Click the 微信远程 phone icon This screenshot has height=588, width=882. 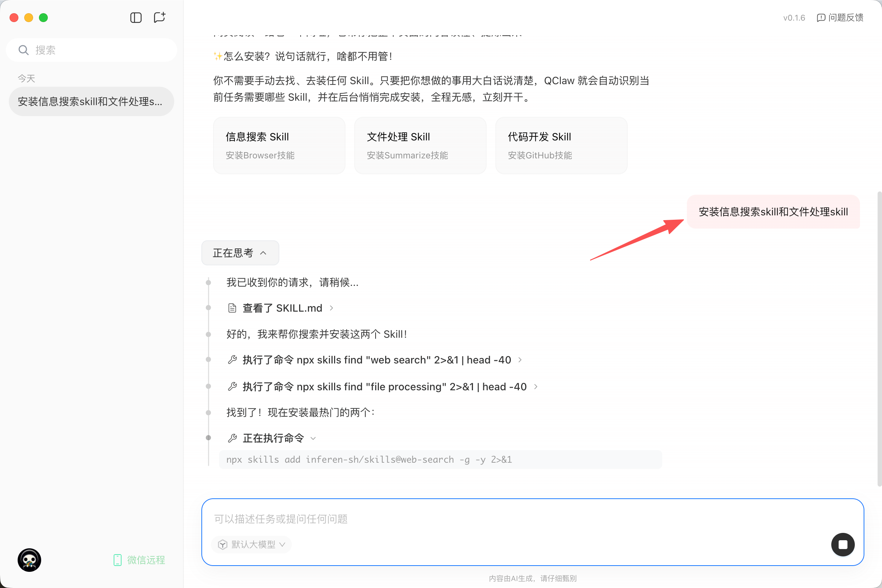click(117, 560)
